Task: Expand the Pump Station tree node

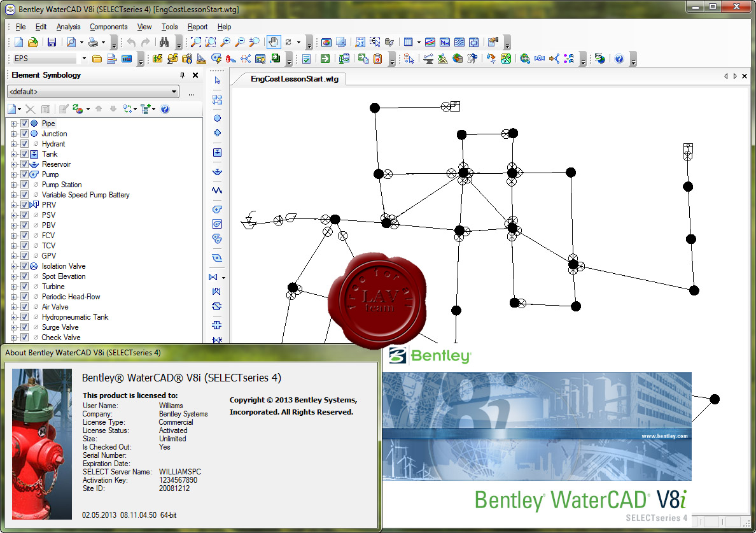Action: click(x=14, y=185)
